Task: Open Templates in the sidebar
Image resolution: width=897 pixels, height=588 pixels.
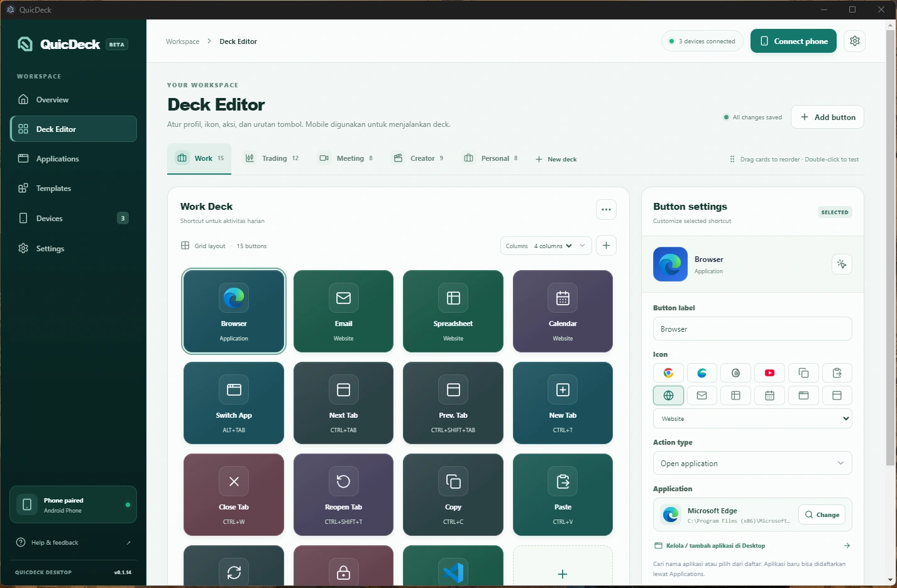Action: 74,188
